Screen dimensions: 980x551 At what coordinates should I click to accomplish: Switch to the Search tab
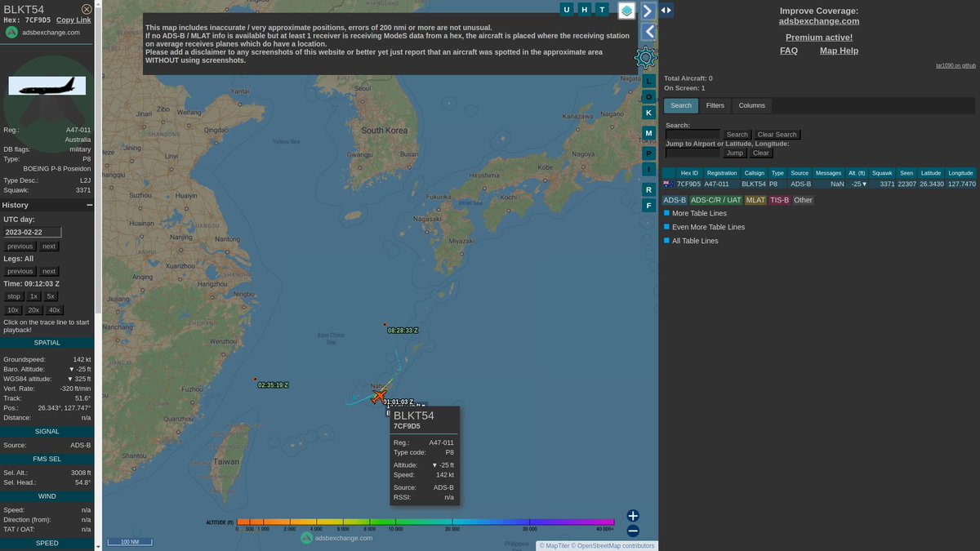(x=681, y=105)
